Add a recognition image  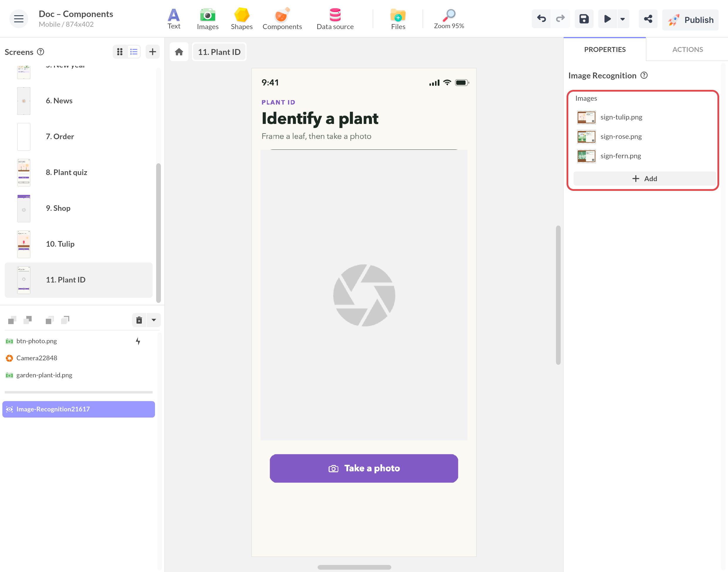(644, 179)
